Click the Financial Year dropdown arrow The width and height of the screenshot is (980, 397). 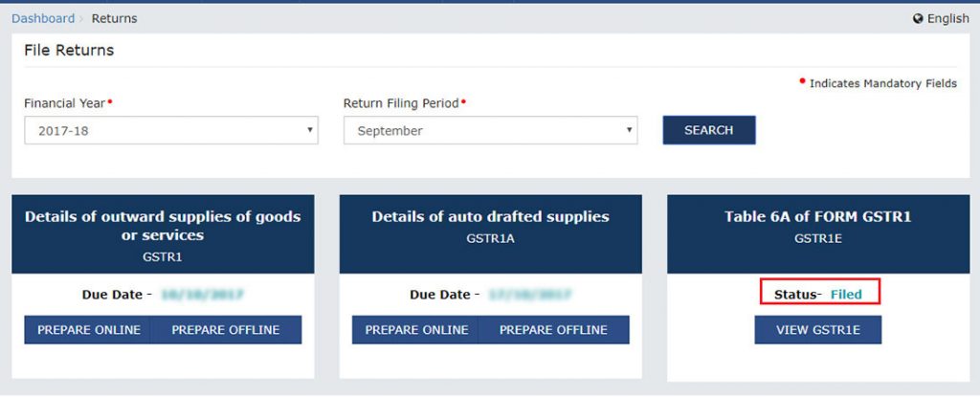pos(310,131)
